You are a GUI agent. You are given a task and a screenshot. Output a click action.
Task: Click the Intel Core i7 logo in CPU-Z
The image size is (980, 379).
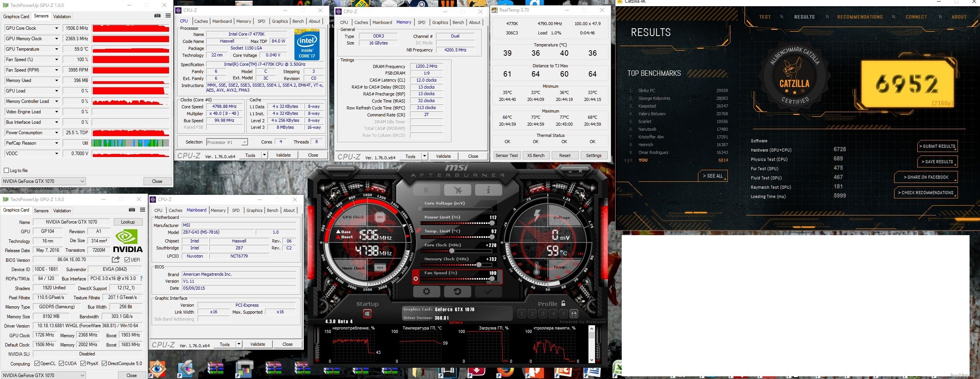pos(307,46)
